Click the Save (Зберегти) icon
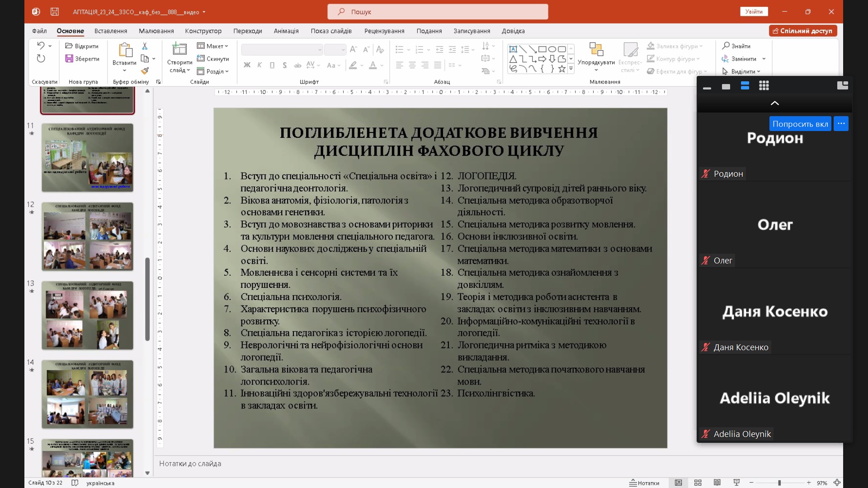 [69, 59]
